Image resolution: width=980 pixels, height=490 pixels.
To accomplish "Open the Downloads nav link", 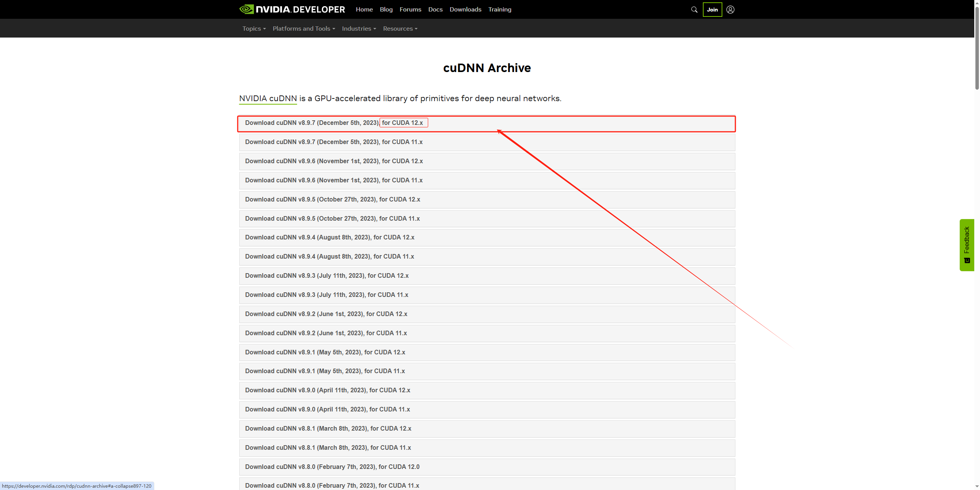I will (x=465, y=9).
